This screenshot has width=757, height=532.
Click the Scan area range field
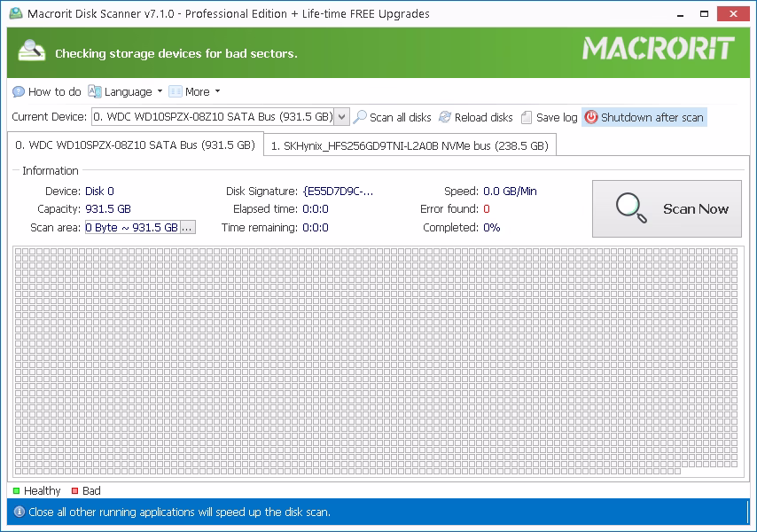(x=131, y=228)
